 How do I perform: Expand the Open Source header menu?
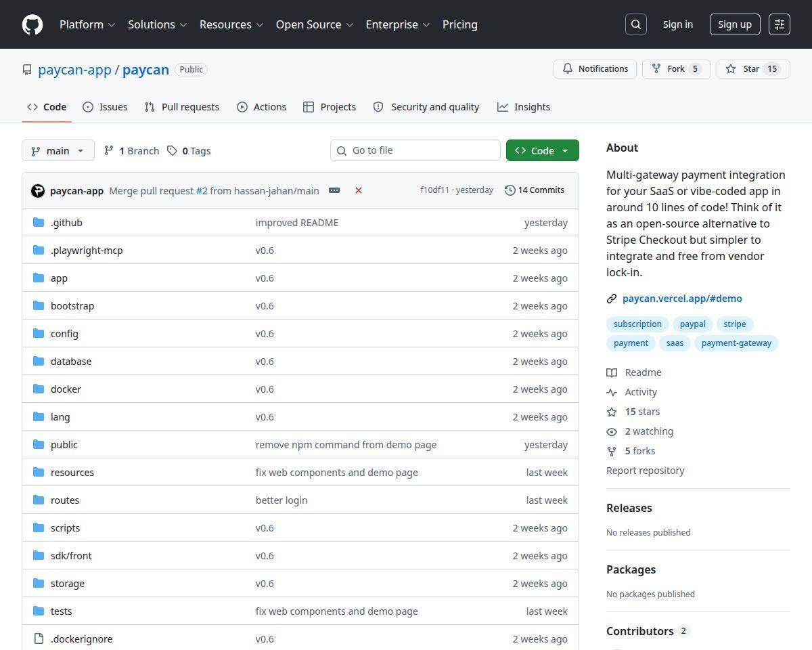pos(315,24)
